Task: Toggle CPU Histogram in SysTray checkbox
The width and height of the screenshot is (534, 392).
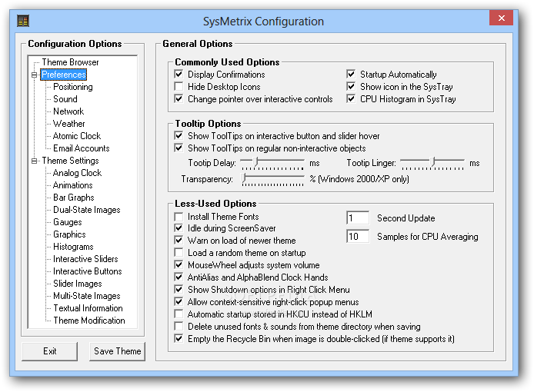Action: point(351,98)
